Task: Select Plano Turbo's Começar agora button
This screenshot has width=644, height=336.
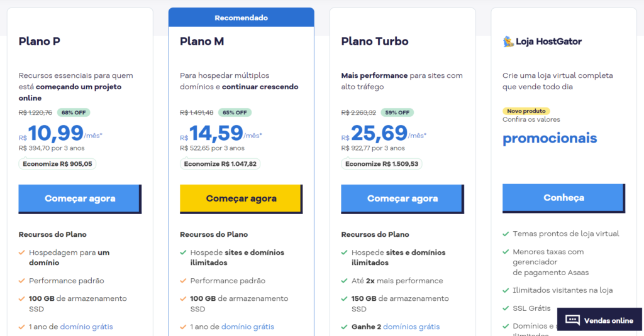Action: tap(402, 199)
